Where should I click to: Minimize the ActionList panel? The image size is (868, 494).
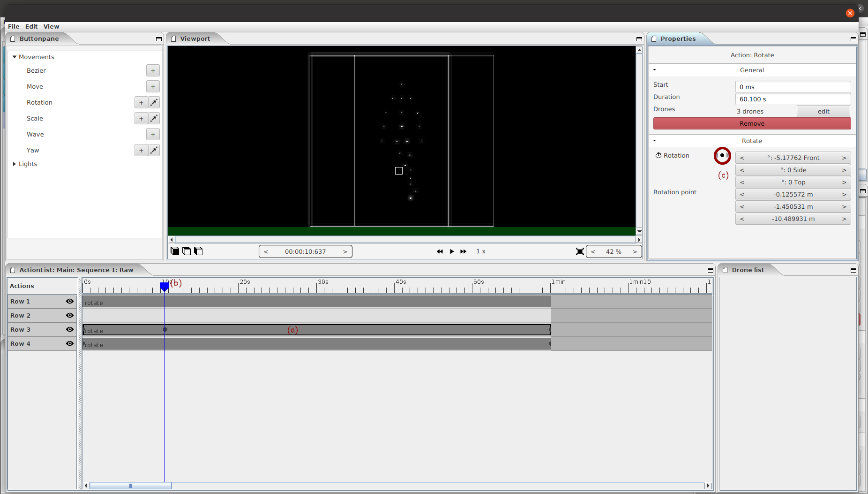click(711, 270)
